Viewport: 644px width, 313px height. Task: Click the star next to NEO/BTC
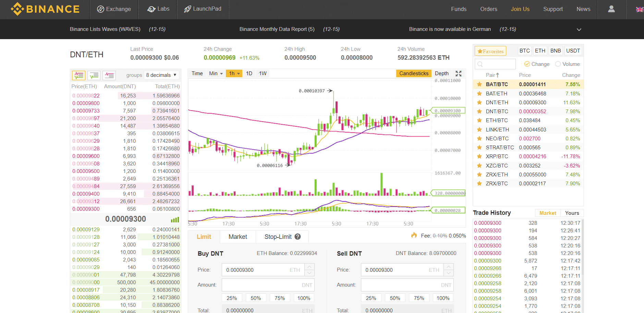click(x=479, y=138)
